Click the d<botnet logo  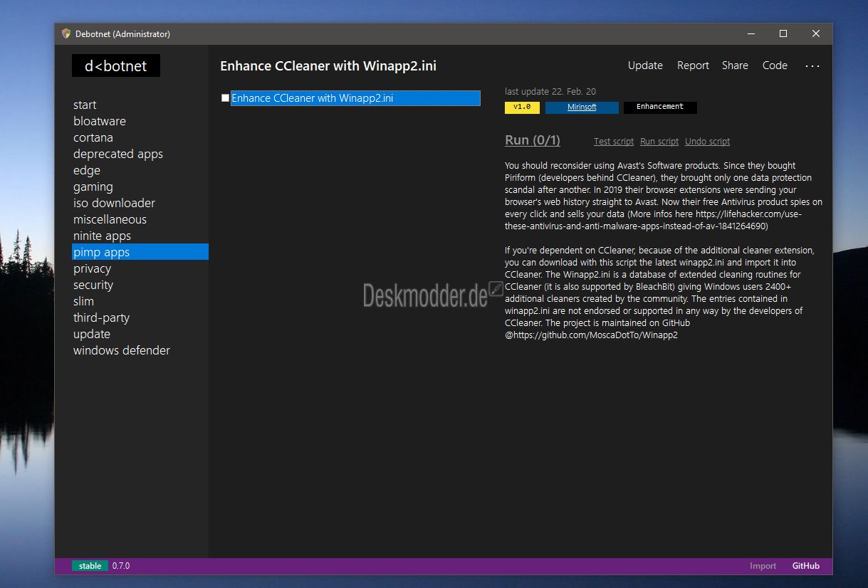click(116, 65)
